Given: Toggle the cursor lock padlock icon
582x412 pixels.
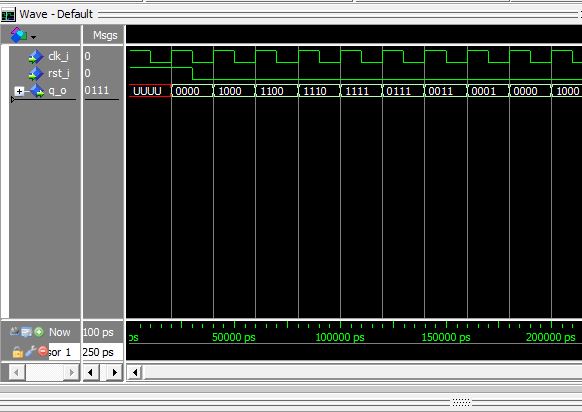Looking at the screenshot, I should pyautogui.click(x=17, y=352).
